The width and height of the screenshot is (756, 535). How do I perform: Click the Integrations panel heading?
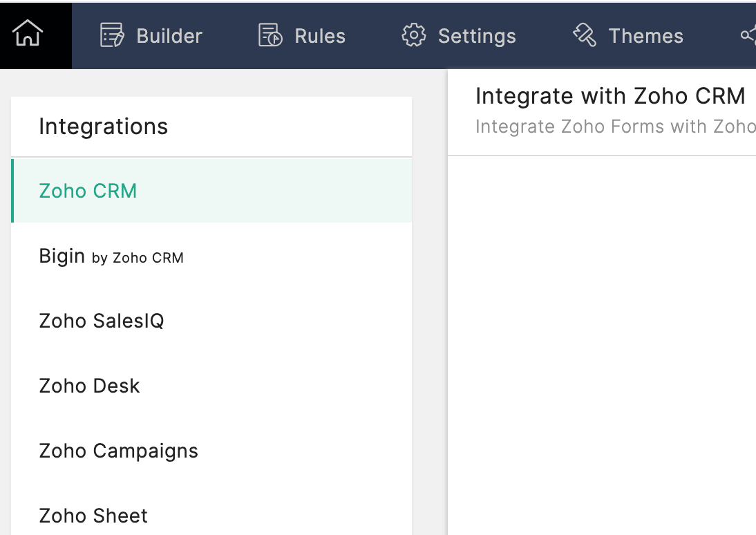[x=103, y=126]
